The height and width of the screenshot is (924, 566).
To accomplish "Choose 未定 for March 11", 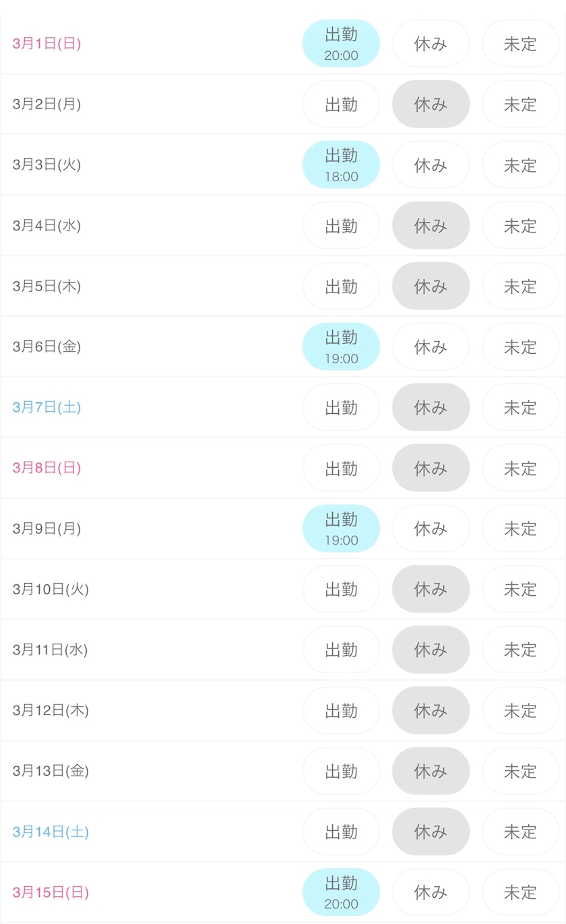I will 520,650.
